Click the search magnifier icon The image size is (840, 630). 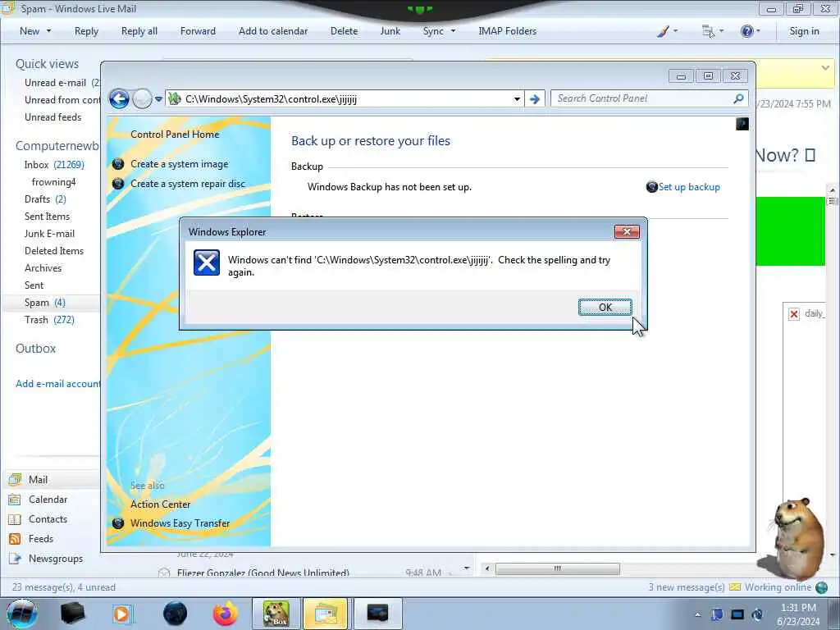739,98
